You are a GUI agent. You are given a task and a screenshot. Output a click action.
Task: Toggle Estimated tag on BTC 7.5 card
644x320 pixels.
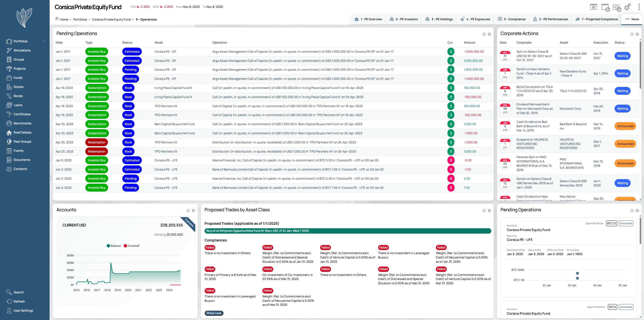click(x=626, y=223)
